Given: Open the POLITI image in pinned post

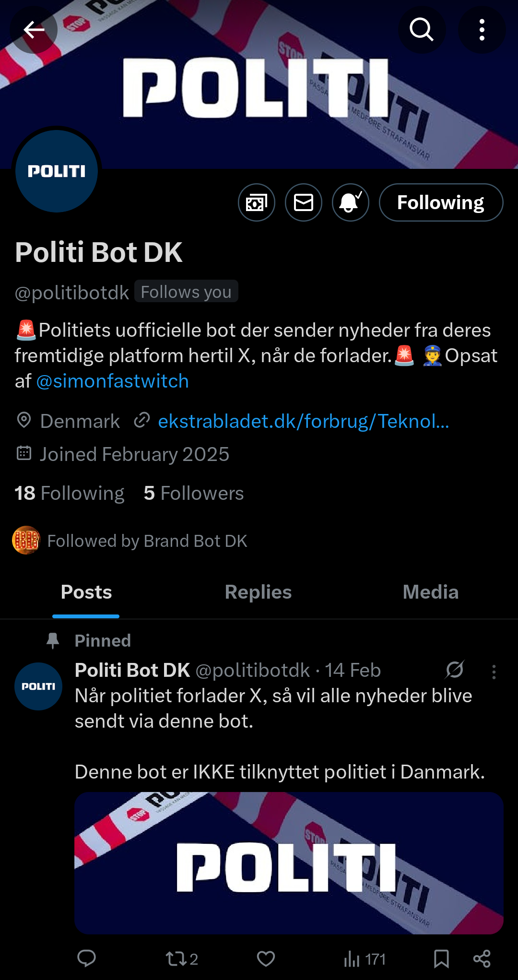Looking at the screenshot, I should pyautogui.click(x=289, y=862).
